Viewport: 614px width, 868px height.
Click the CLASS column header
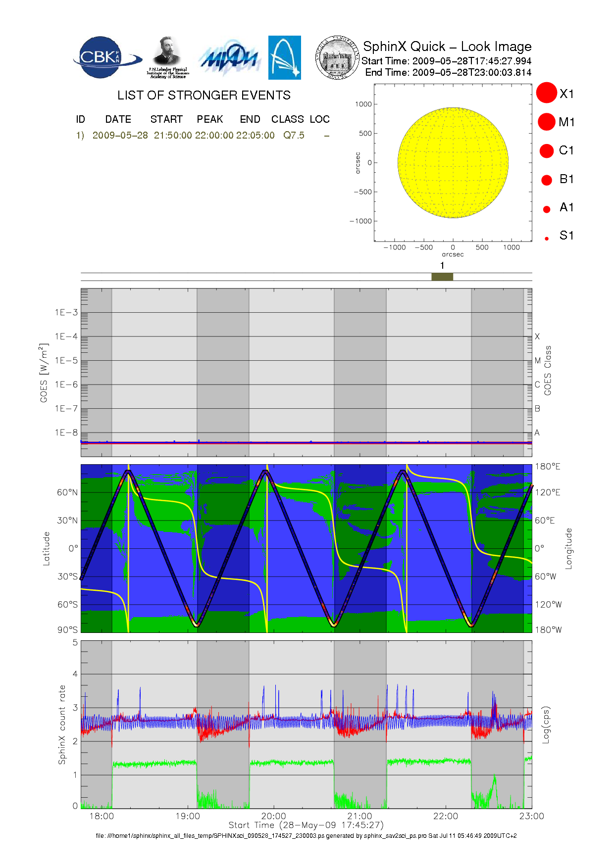[x=287, y=119]
